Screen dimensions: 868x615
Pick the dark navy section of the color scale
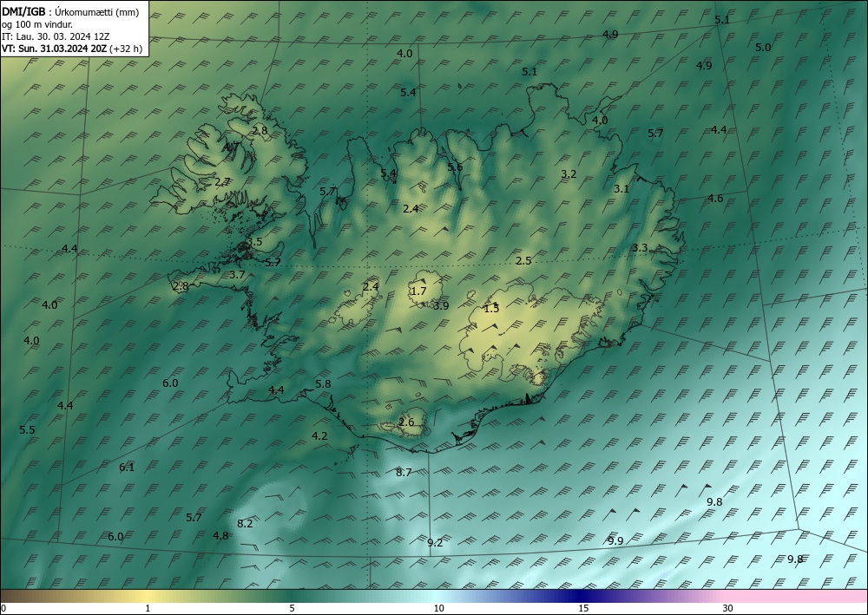pyautogui.click(x=582, y=596)
